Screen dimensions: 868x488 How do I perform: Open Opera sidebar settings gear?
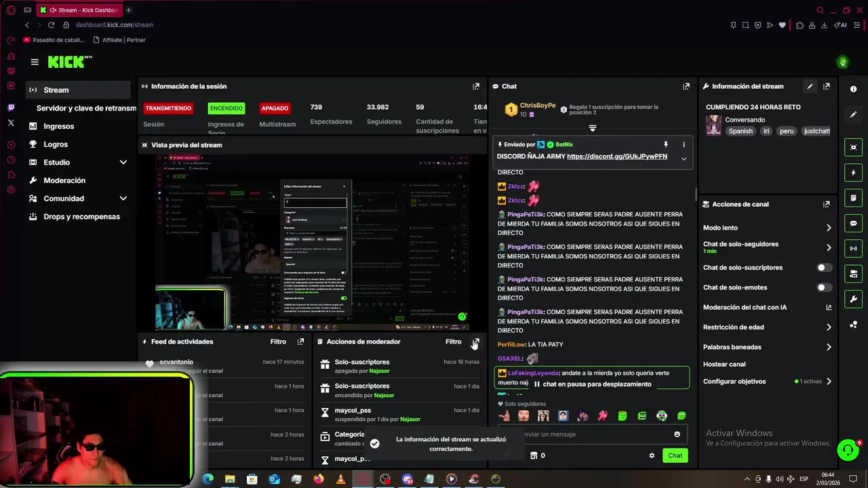11,189
